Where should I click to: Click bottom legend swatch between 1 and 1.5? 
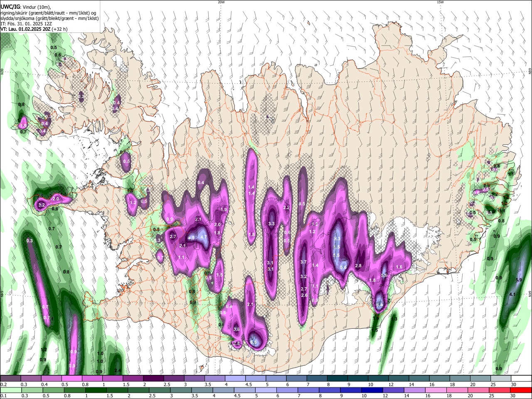(96, 390)
